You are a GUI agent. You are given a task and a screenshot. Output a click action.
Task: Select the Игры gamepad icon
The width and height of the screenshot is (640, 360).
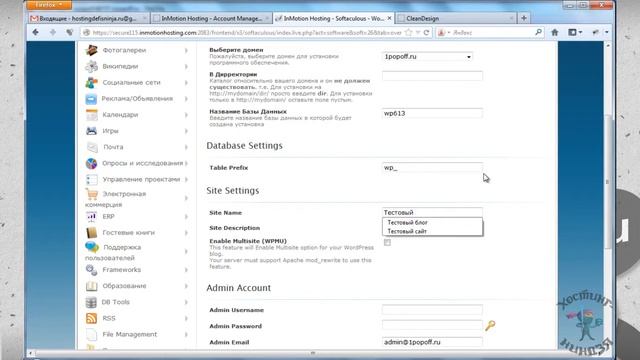pyautogui.click(x=91, y=131)
